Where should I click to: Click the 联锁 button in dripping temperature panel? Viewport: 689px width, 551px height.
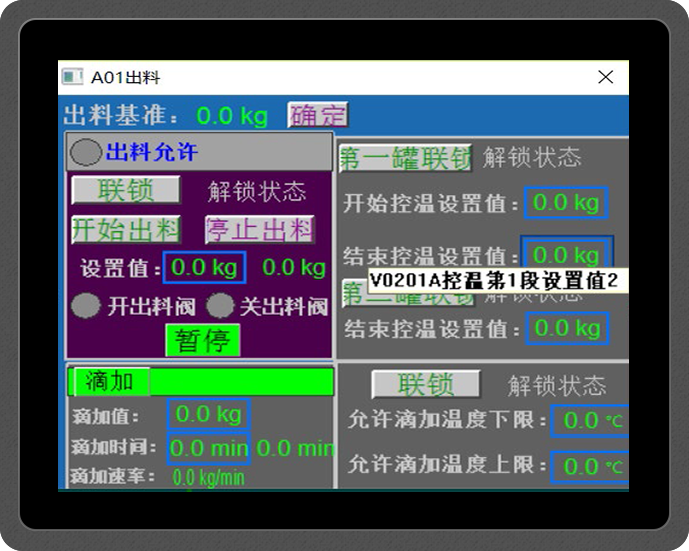click(426, 384)
